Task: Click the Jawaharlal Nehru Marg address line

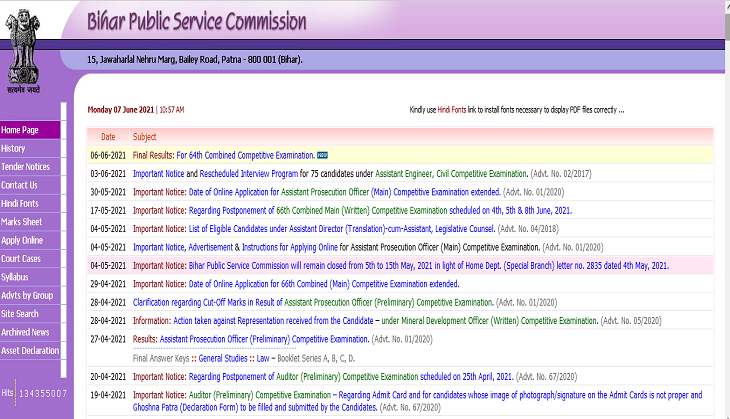Action: point(195,60)
